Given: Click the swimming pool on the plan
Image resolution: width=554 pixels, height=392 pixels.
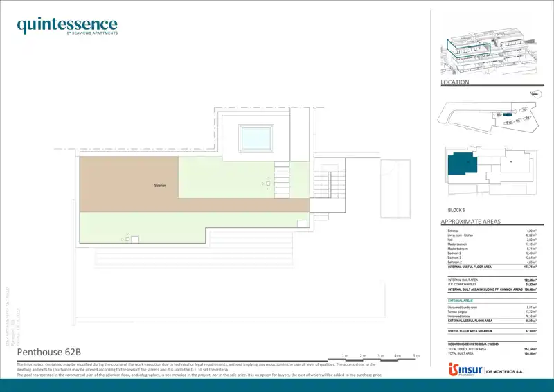Looking at the screenshot, I should point(258,138).
